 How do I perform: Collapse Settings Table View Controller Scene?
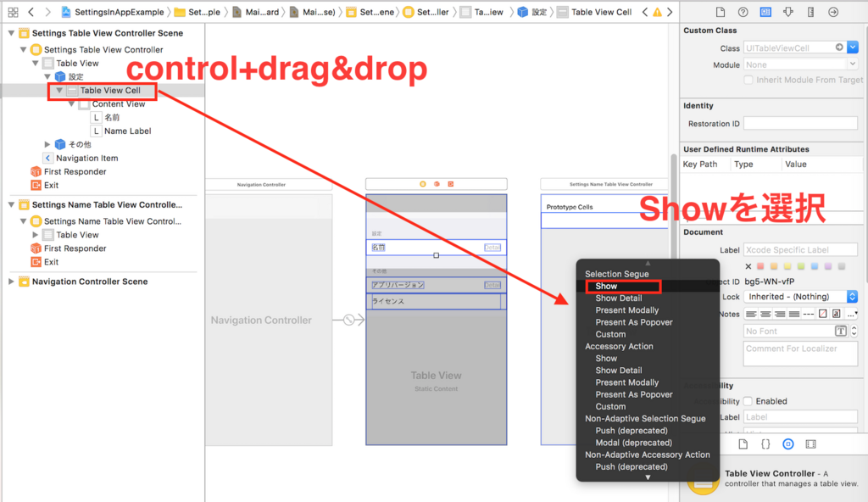pyautogui.click(x=11, y=33)
